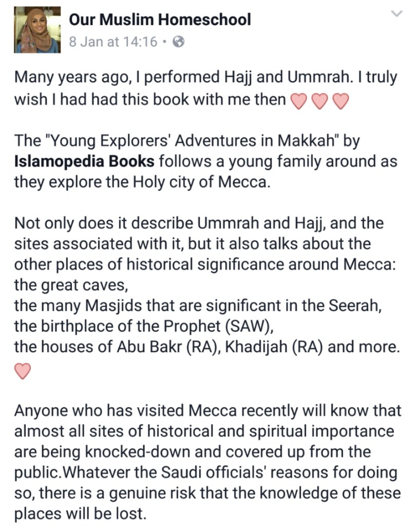Click the last heart emoji in first paragraph
This screenshot has width=420, height=526.
point(341,101)
